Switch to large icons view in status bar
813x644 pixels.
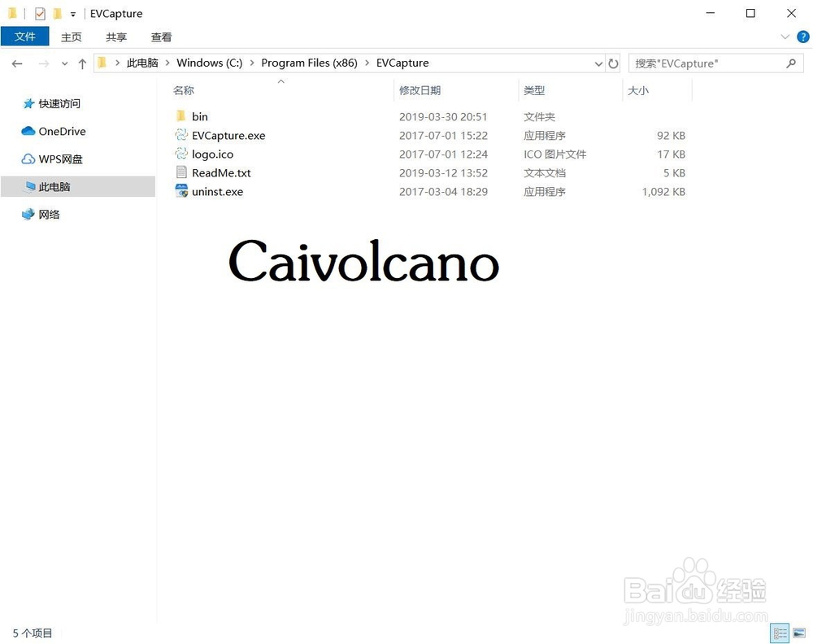799,633
